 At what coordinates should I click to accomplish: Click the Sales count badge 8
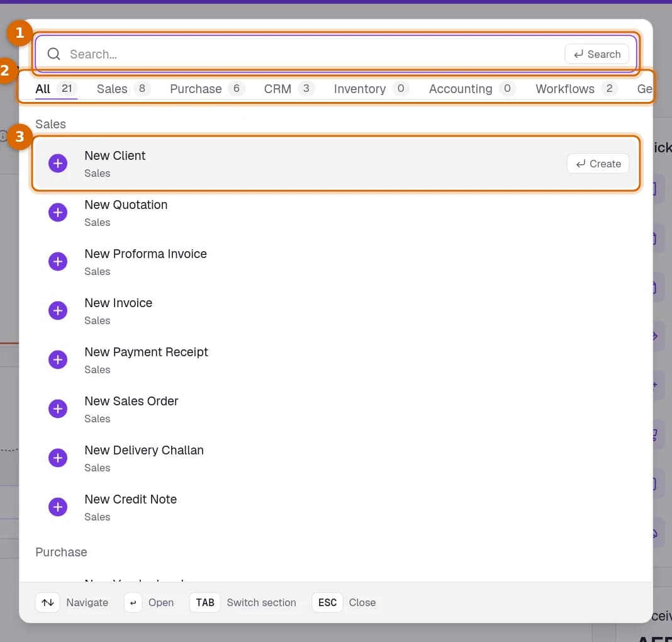tap(142, 89)
